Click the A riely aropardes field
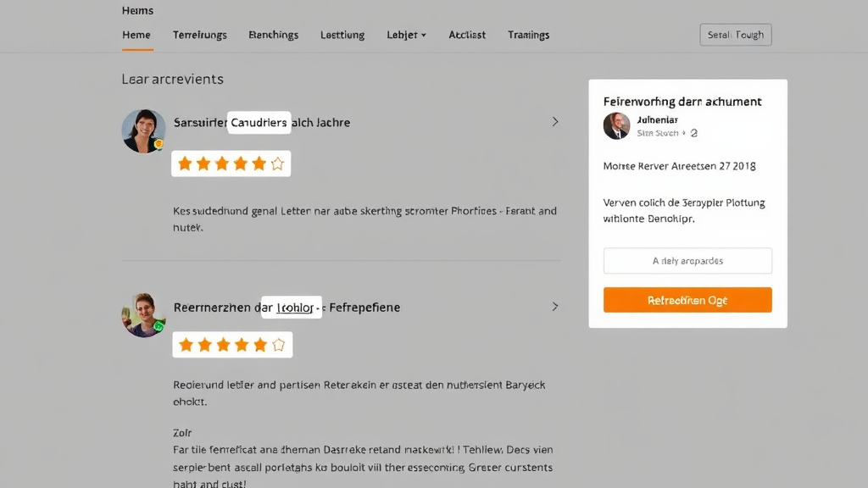The height and width of the screenshot is (488, 868). [x=687, y=261]
